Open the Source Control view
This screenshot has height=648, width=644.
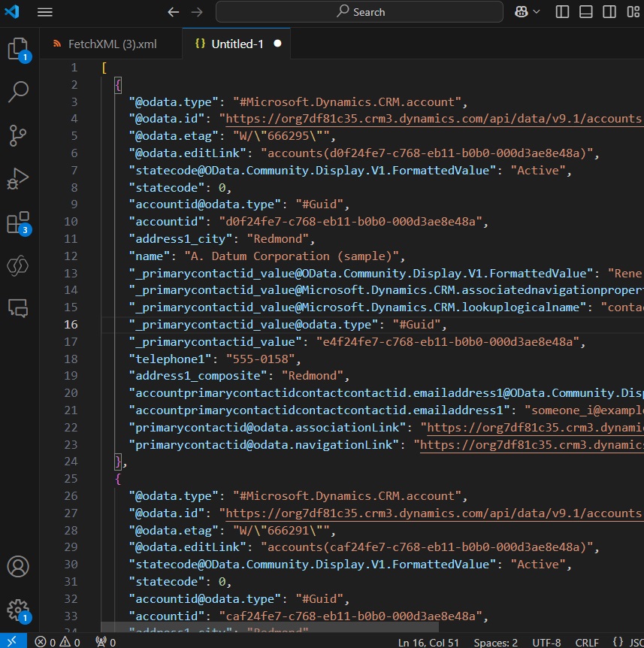[x=18, y=135]
